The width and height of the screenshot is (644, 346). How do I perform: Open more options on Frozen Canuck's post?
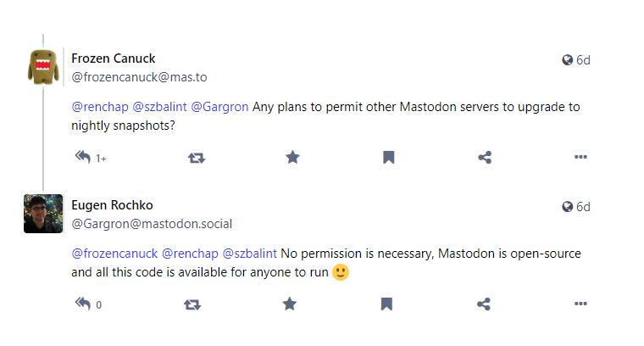(x=580, y=157)
